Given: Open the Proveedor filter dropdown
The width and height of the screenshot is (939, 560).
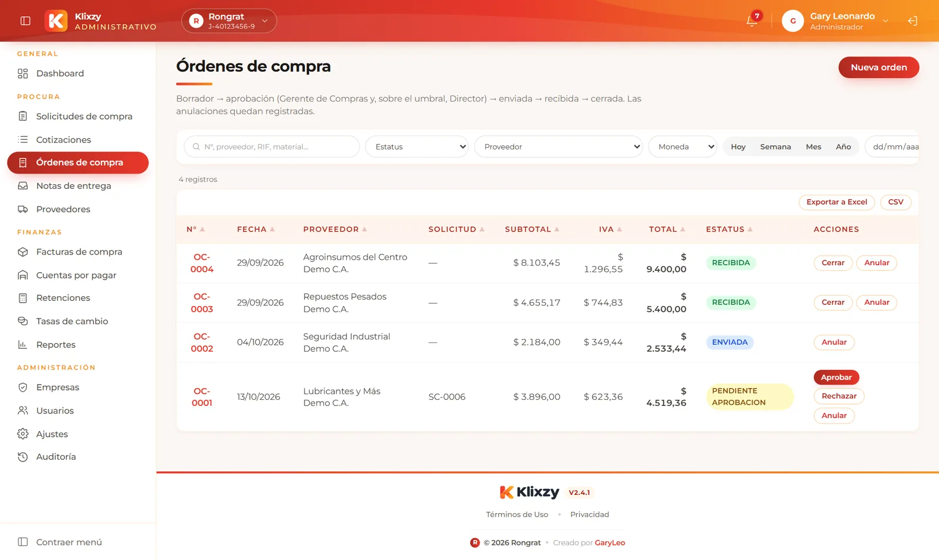Looking at the screenshot, I should point(558,147).
